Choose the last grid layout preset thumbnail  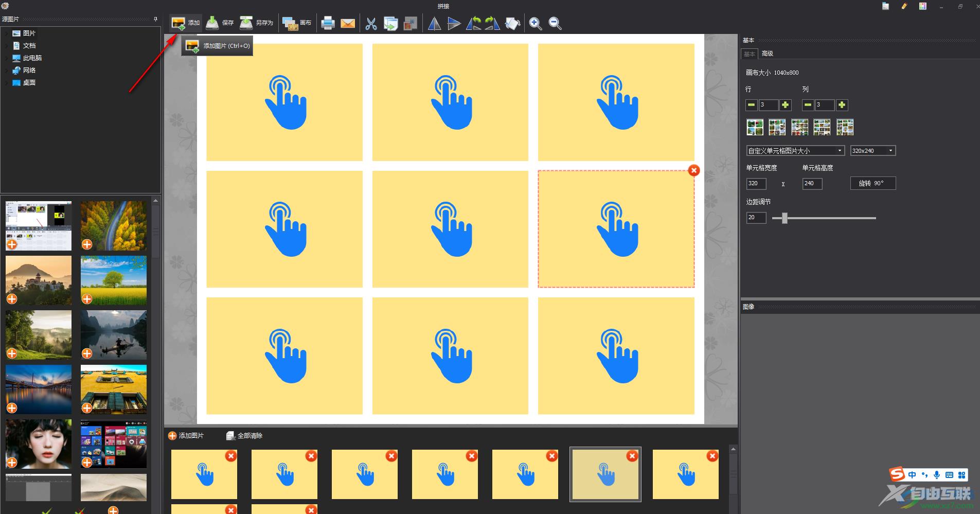(x=845, y=127)
